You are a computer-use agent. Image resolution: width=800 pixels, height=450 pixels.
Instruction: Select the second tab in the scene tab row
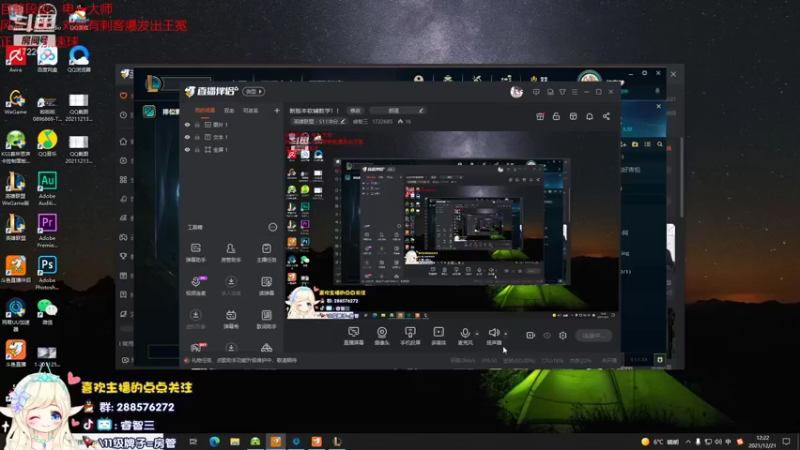tap(229, 110)
